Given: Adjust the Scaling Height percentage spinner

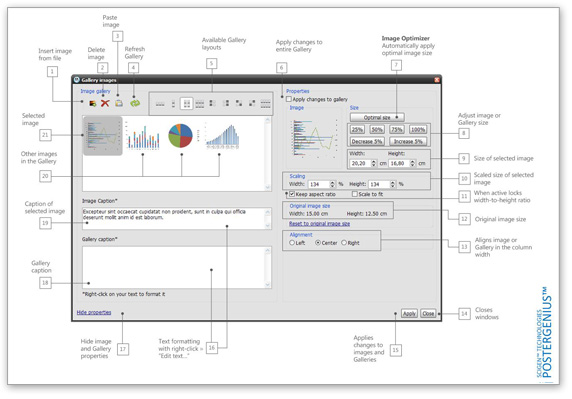Looking at the screenshot, I should (393, 184).
